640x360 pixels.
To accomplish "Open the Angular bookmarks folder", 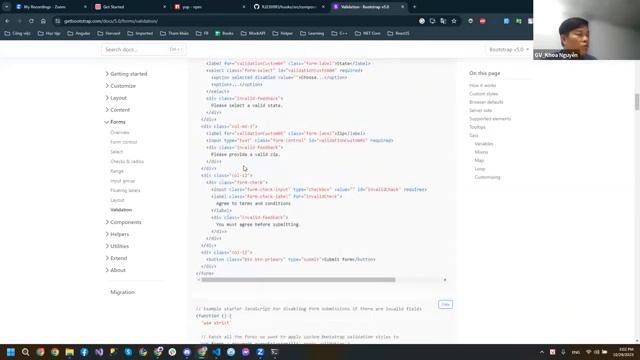I will (78, 33).
